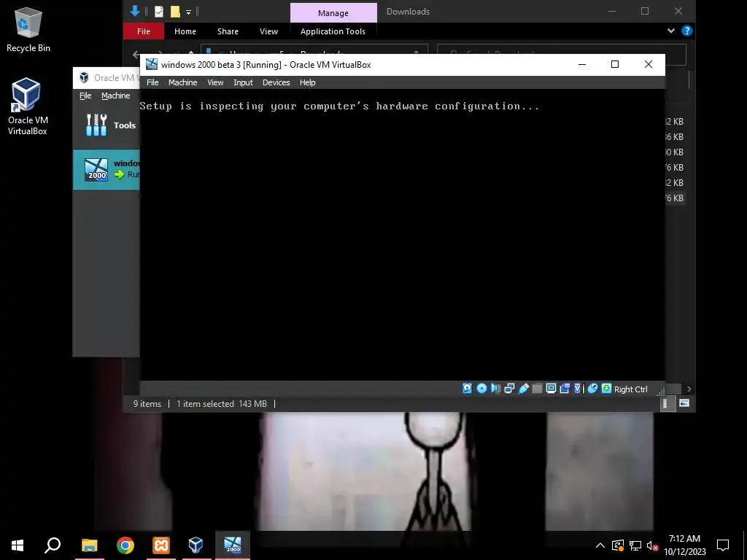Open the Application Tools ribbon tab

click(333, 31)
